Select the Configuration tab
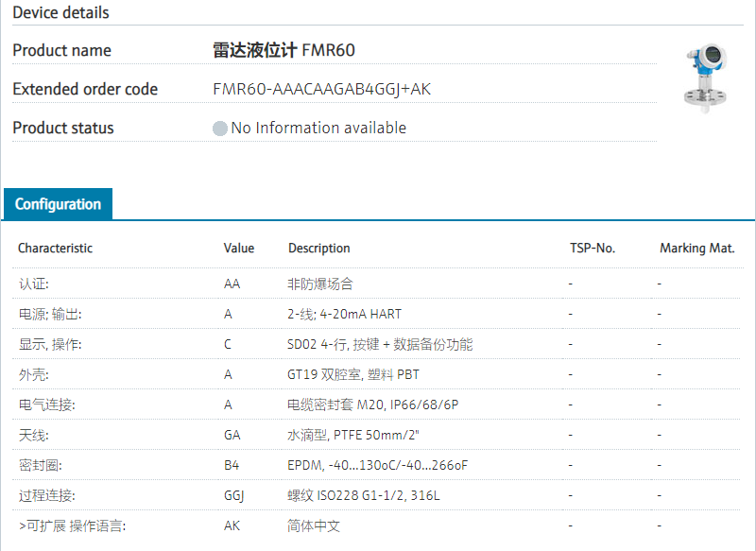The image size is (756, 551). click(x=58, y=204)
